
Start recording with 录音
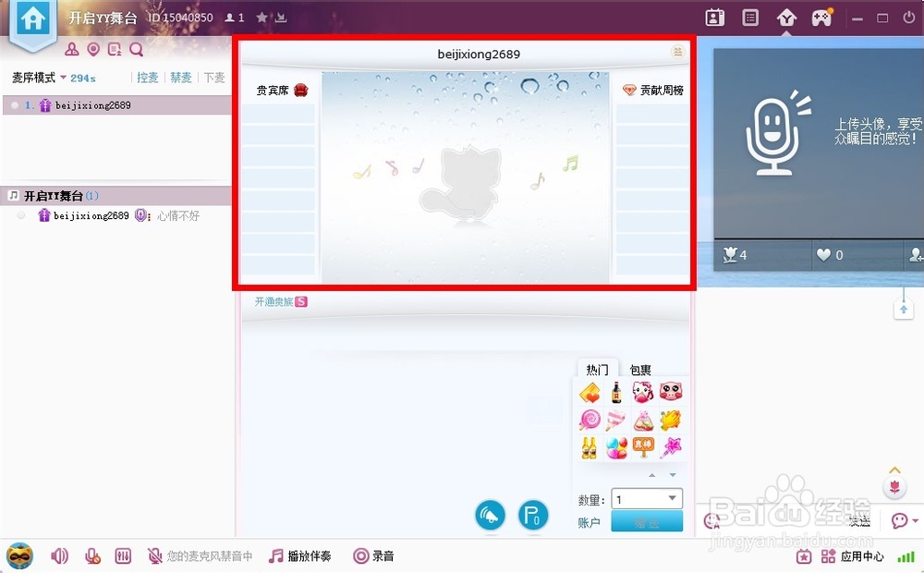pos(373,556)
